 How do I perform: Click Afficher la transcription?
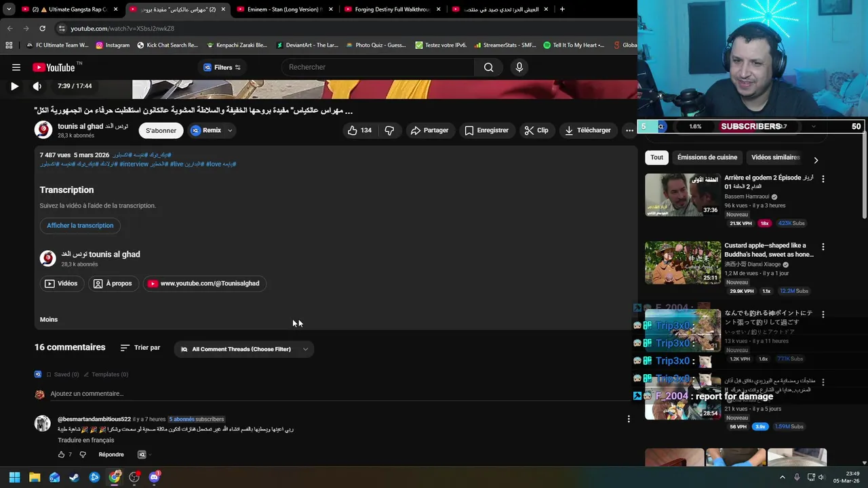coord(80,226)
